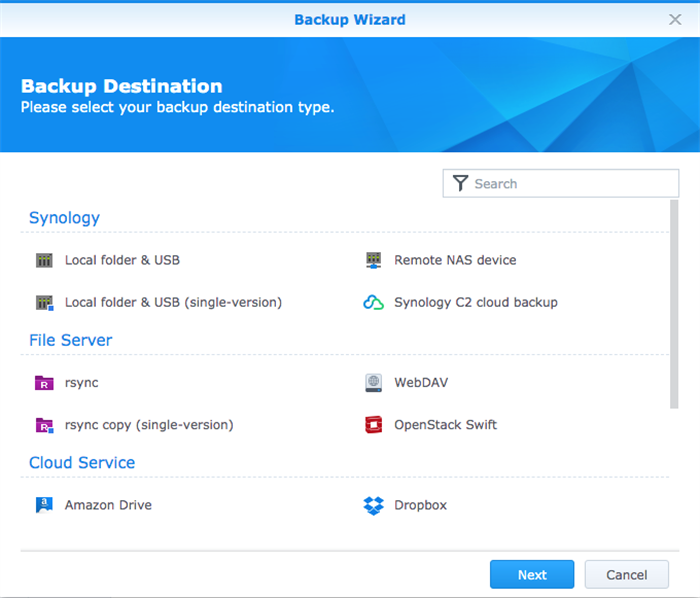Select 'Remote NAS device' destination text
The width and height of the screenshot is (700, 598).
coord(455,260)
